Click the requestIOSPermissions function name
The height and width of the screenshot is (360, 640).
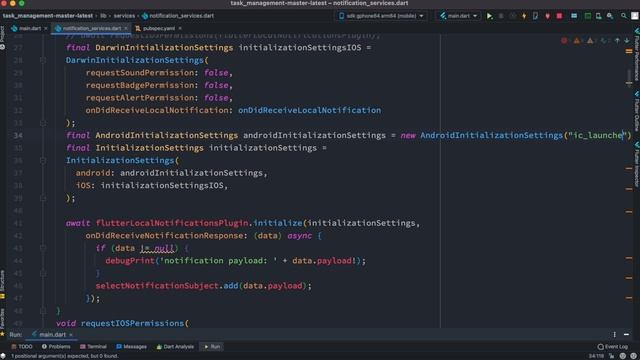[132, 323]
